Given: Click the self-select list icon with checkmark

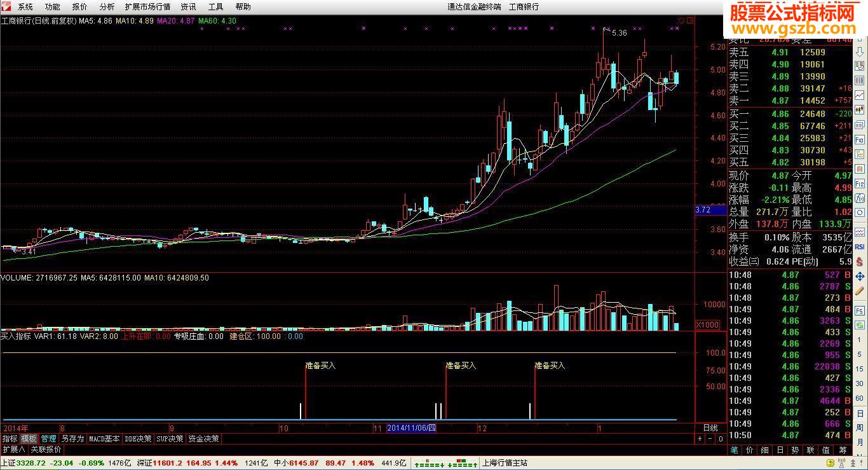Looking at the screenshot, I should pos(860,66).
